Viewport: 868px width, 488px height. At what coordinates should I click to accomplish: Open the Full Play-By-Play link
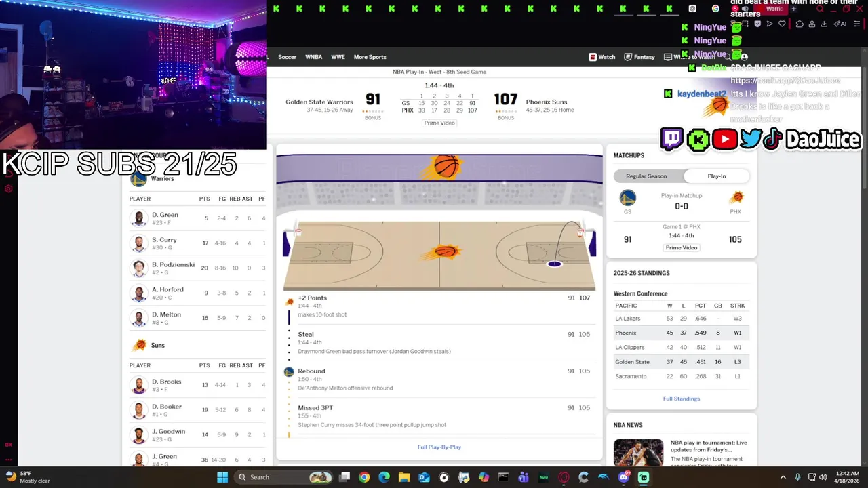point(439,447)
